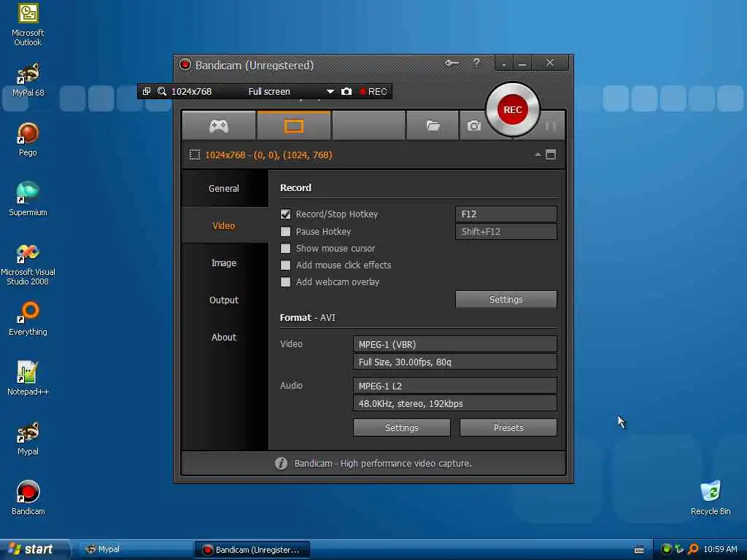This screenshot has width=747, height=560.
Task: Open Microsoft Visual Studio 2008 desktop icon
Action: [28, 264]
